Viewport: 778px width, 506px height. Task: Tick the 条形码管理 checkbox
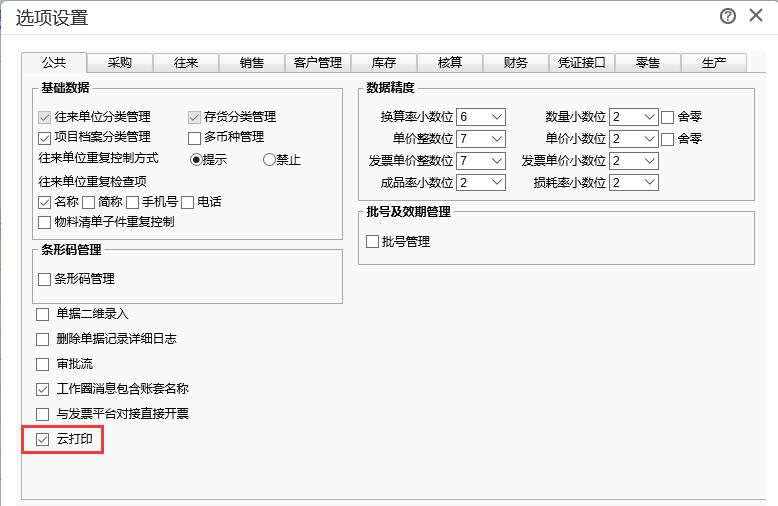point(44,279)
